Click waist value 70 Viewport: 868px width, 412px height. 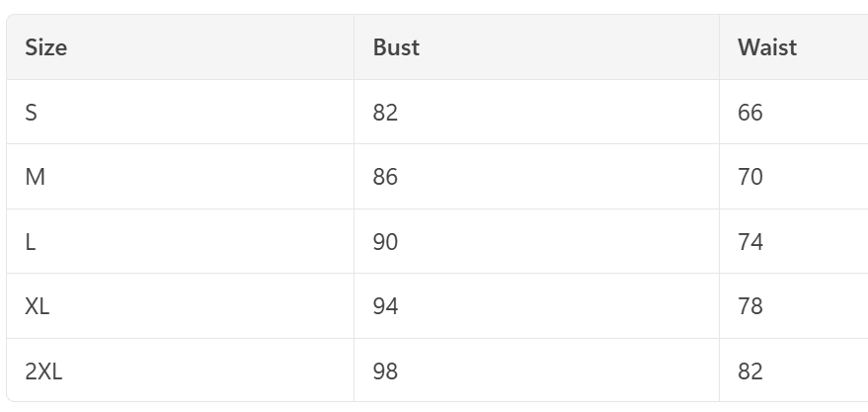click(x=750, y=177)
